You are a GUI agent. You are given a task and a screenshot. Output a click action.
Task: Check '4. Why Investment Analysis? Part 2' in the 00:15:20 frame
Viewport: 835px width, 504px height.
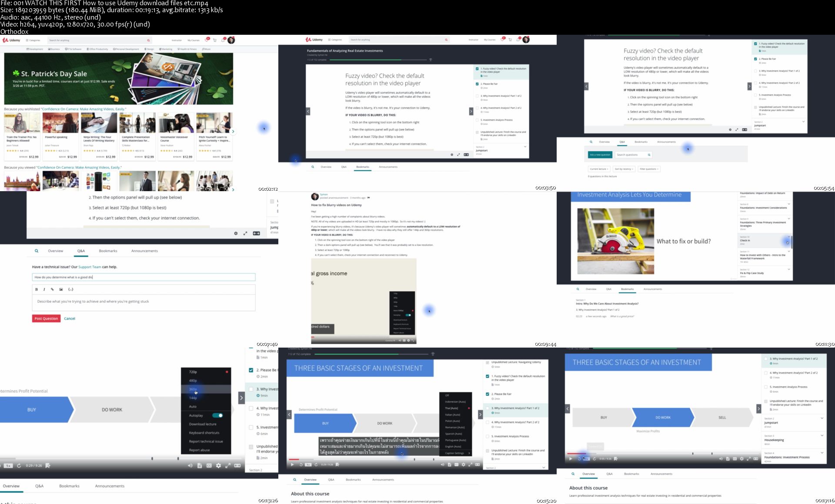(x=487, y=422)
